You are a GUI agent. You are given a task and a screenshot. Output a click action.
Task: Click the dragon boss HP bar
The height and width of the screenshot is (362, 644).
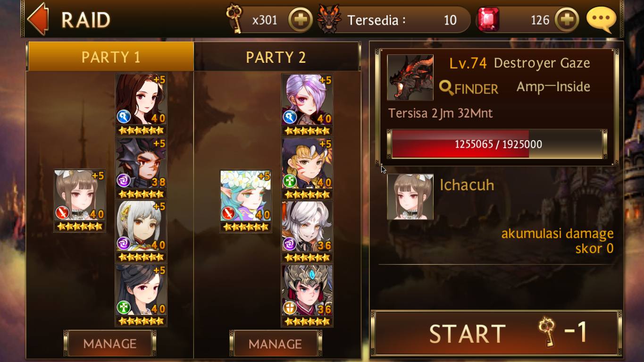click(497, 144)
